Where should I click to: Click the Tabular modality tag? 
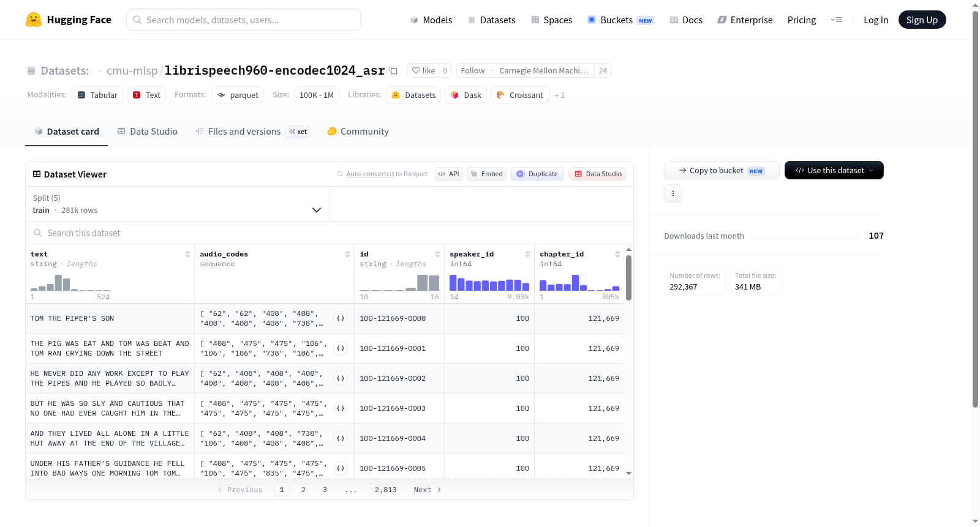tap(97, 95)
